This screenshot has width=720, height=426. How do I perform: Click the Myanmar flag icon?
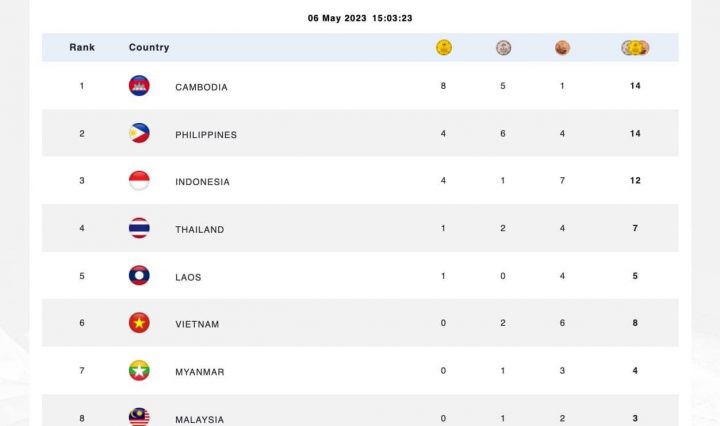pyautogui.click(x=139, y=371)
